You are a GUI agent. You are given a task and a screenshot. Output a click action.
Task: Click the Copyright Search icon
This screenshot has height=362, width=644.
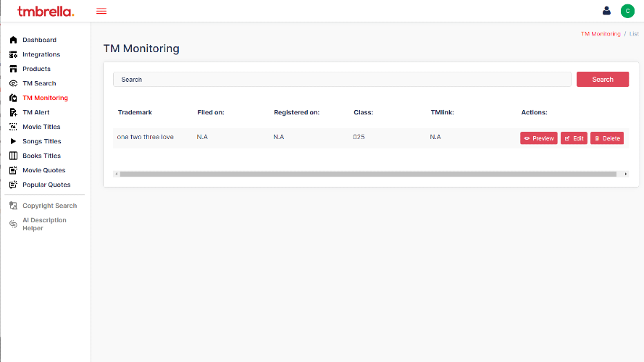13,206
